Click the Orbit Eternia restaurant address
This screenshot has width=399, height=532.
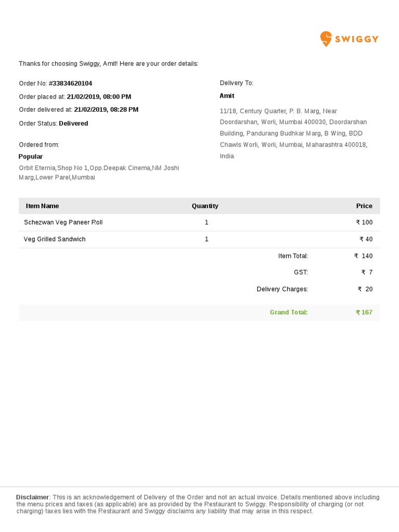(x=99, y=172)
